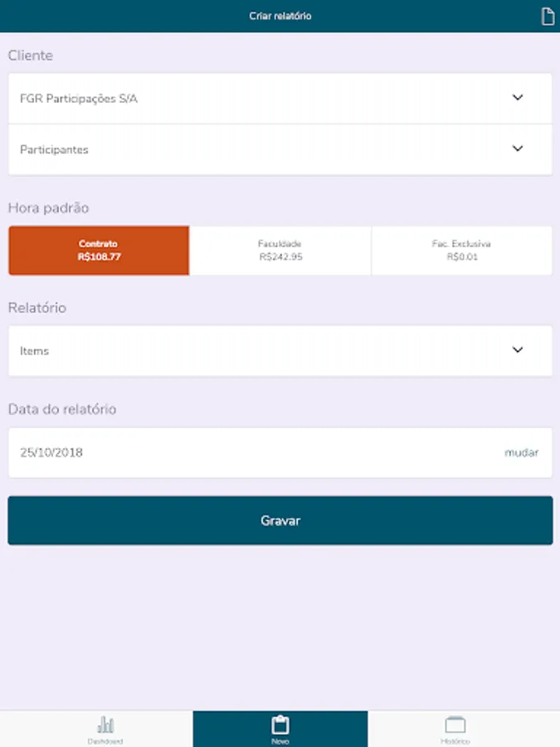This screenshot has height=747, width=560.
Task: Select Contrato R$108.77 hourly rate
Action: [99, 251]
